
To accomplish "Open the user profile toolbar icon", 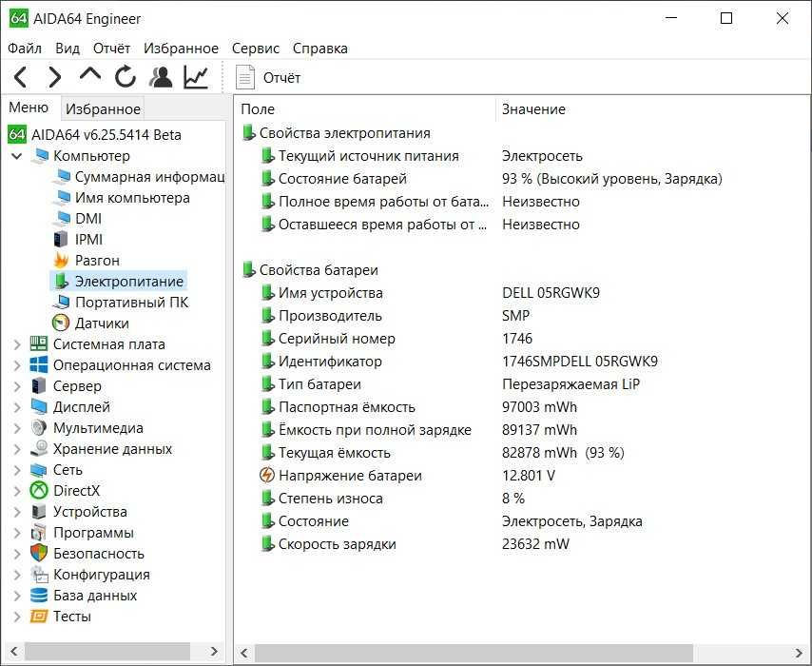I will pos(161,77).
